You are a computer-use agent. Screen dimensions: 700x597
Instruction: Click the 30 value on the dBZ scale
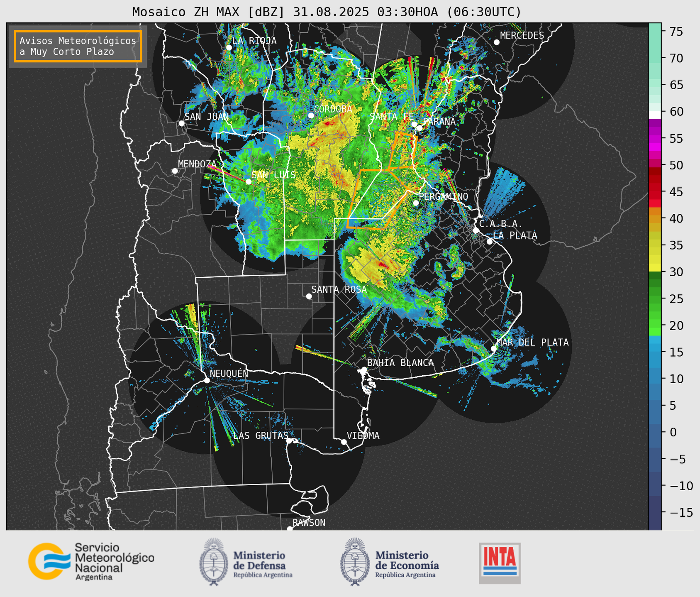(x=676, y=272)
